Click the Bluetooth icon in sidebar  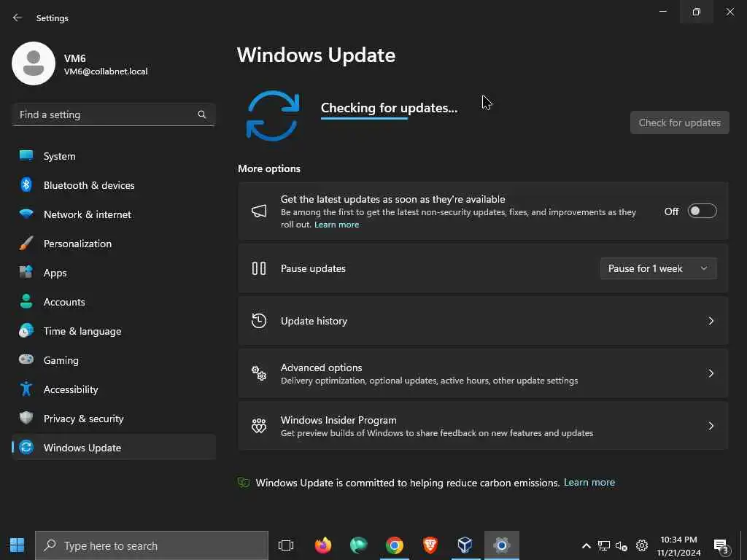[26, 184]
